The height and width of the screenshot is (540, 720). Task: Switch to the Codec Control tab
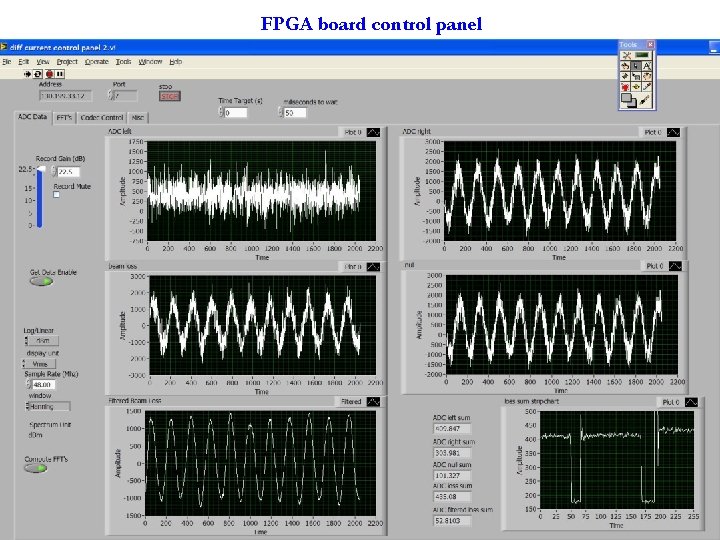click(x=101, y=118)
